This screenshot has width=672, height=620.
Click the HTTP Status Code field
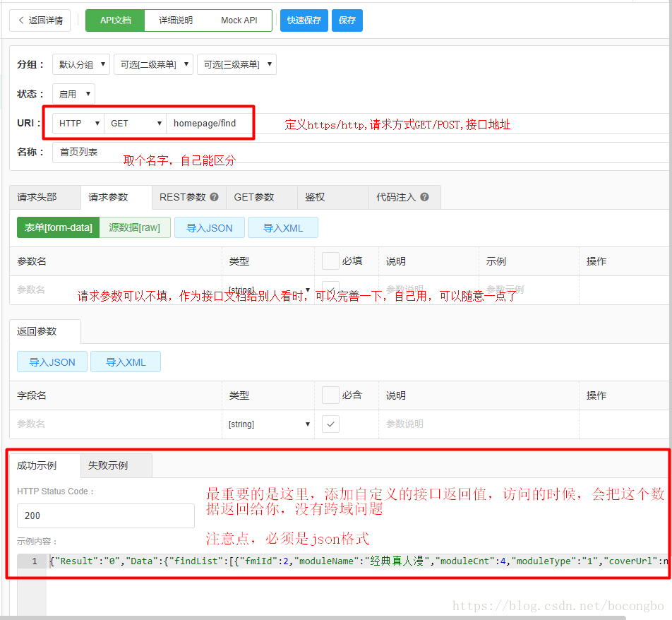tap(105, 515)
